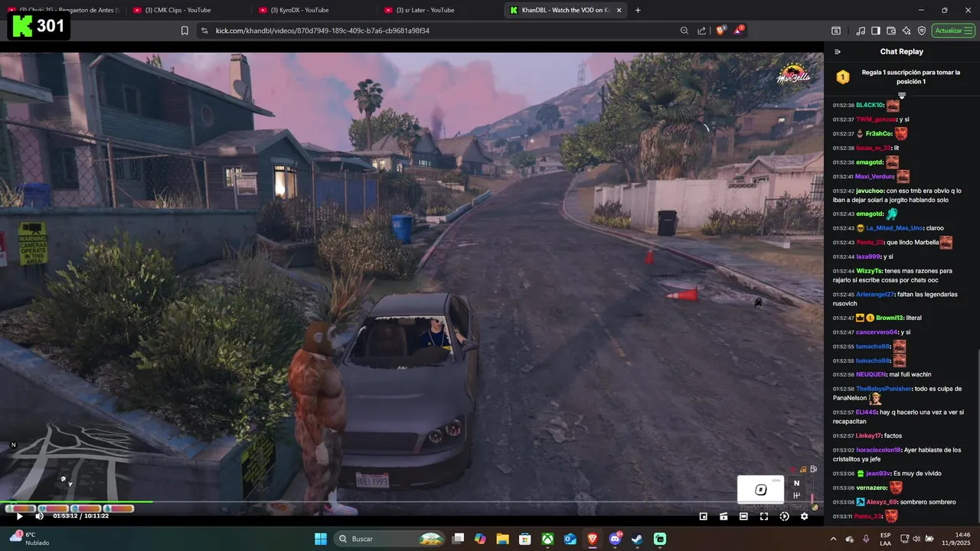
Task: Open Leo AI sparkle icon
Action: tap(906, 31)
